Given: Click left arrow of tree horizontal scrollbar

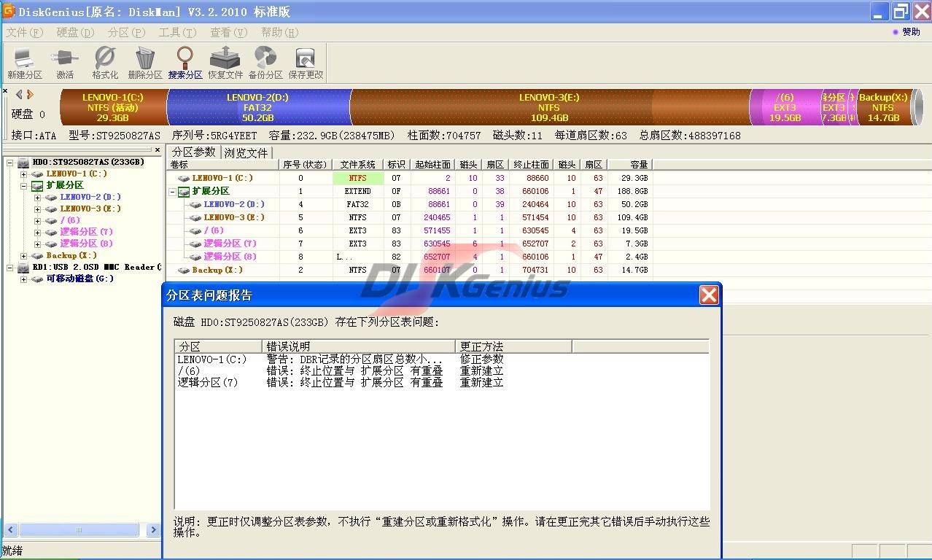Looking at the screenshot, I should (10, 530).
